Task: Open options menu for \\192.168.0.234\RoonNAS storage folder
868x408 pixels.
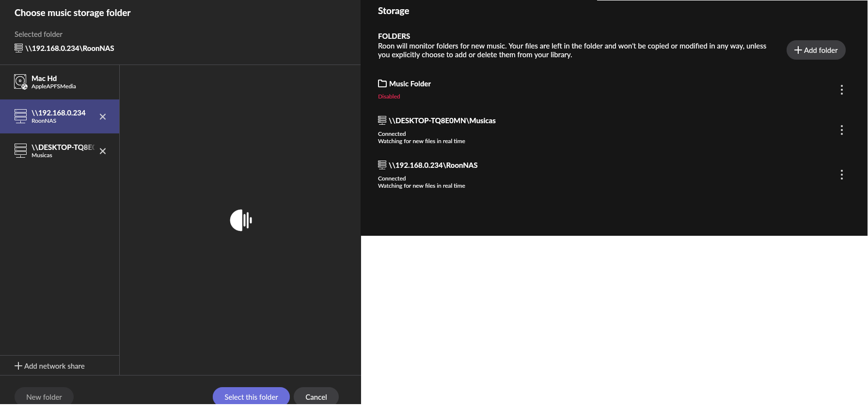Action: pos(841,175)
